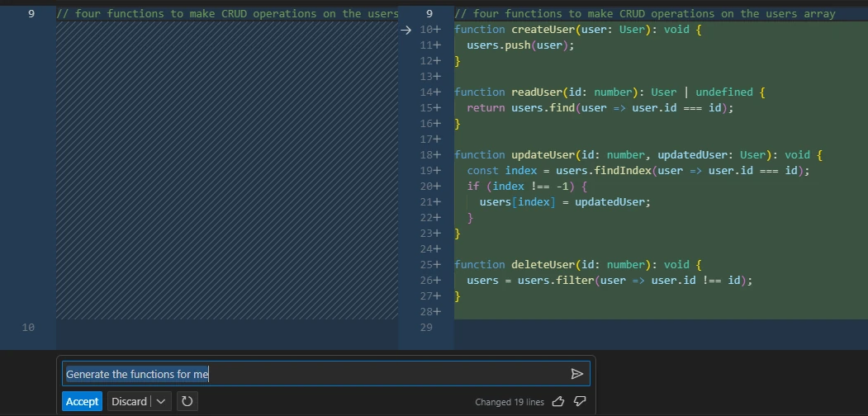Click the thumbs up helpful icon

point(558,401)
